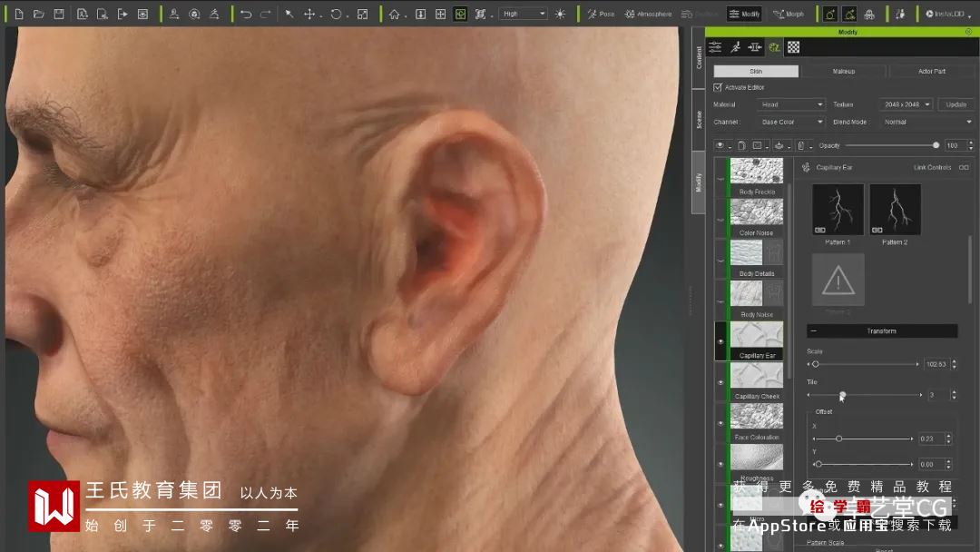
Task: Click the Update texture button
Action: point(955,104)
